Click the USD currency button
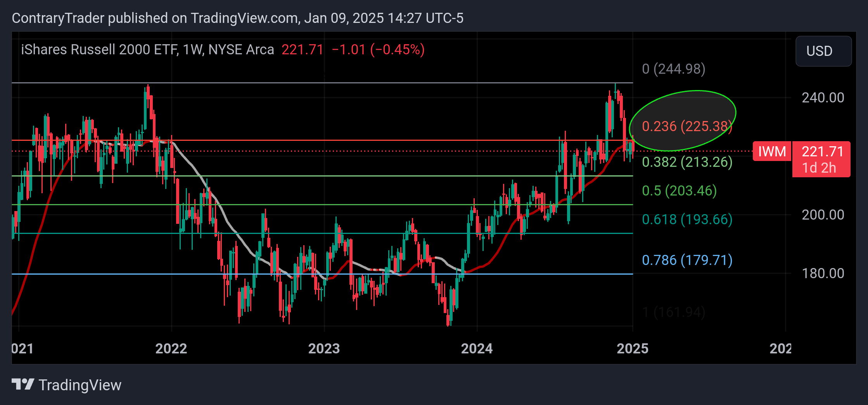868x405 pixels. pos(823,51)
